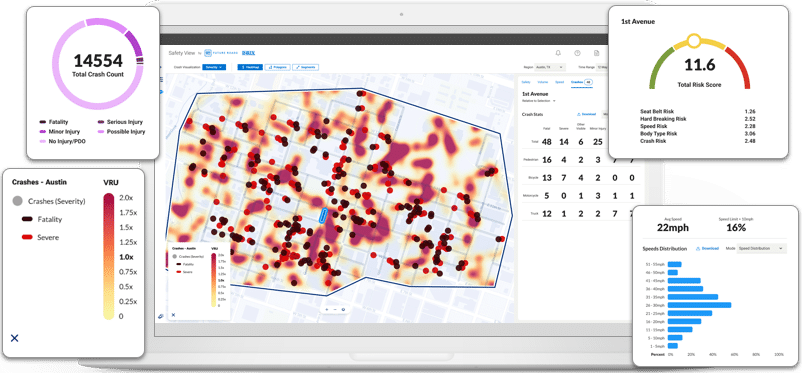Click Download link in Speeds Distribution
802x373 pixels.
[x=707, y=248]
